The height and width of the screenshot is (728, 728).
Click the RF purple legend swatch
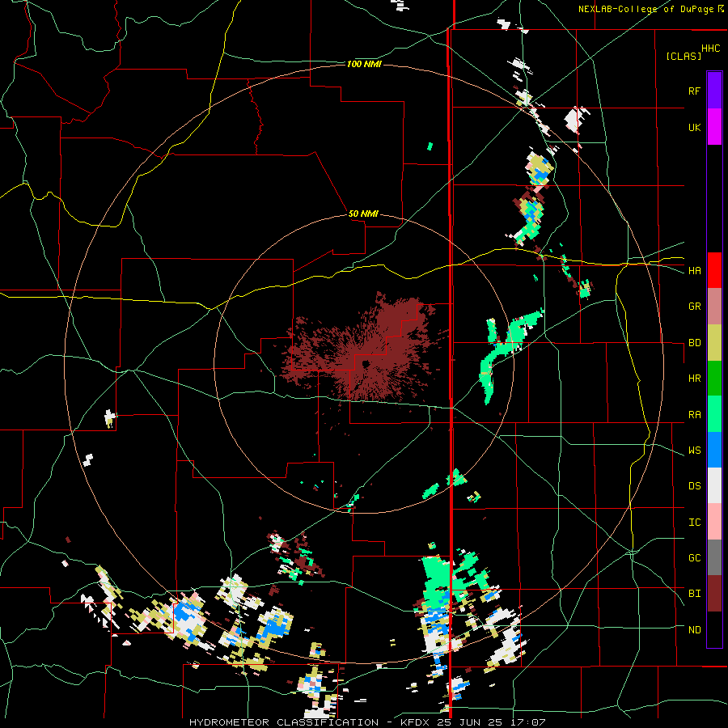pos(714,91)
